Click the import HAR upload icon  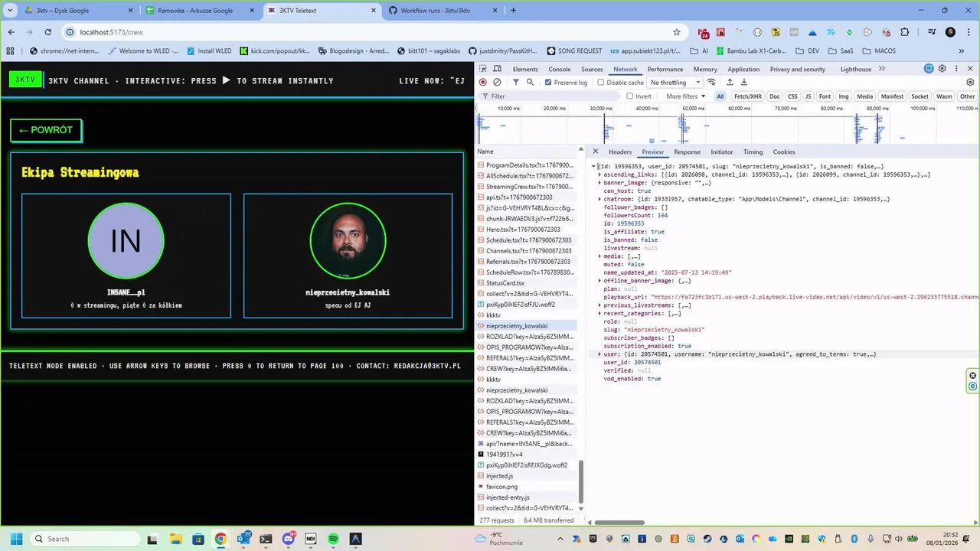(x=730, y=82)
